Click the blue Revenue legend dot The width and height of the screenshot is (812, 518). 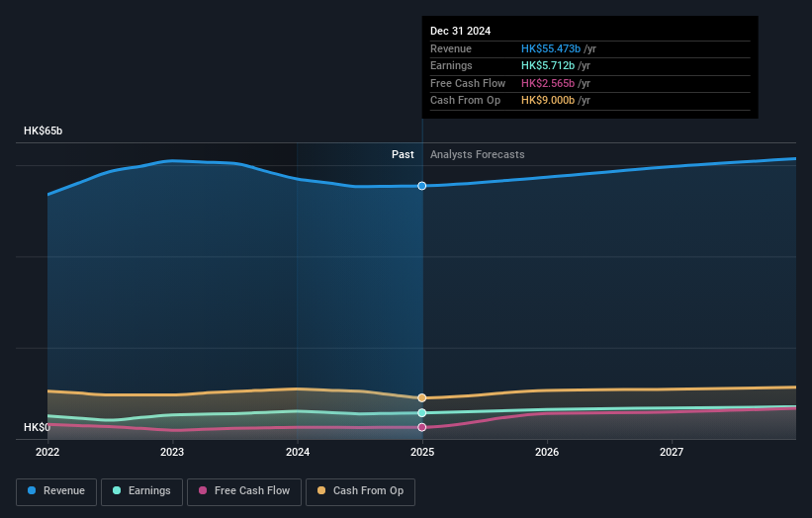coord(32,490)
